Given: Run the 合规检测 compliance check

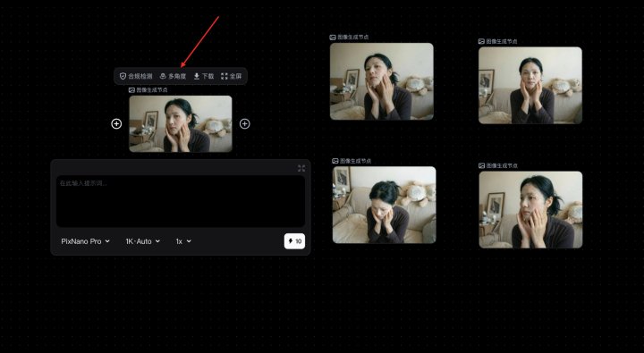Looking at the screenshot, I should pos(136,76).
